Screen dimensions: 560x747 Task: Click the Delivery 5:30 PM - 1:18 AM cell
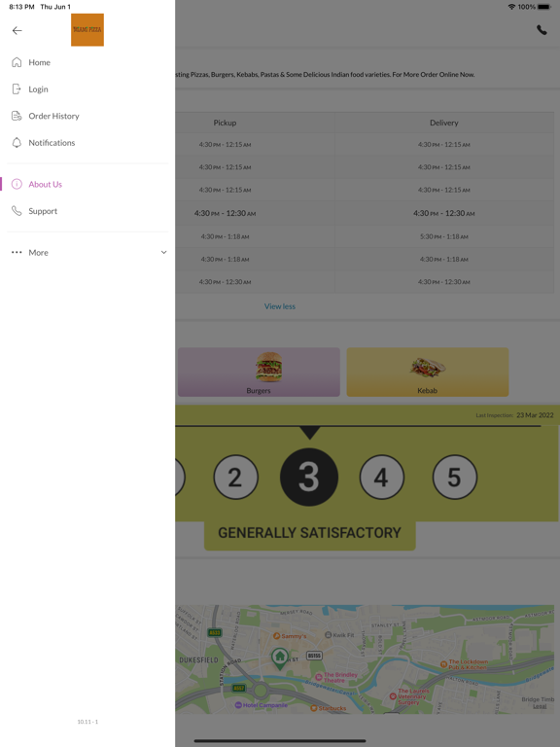coord(443,236)
